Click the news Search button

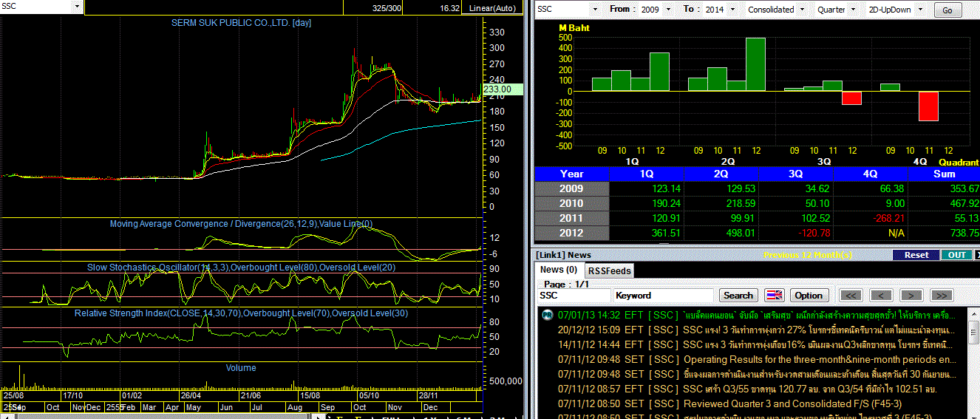click(738, 296)
